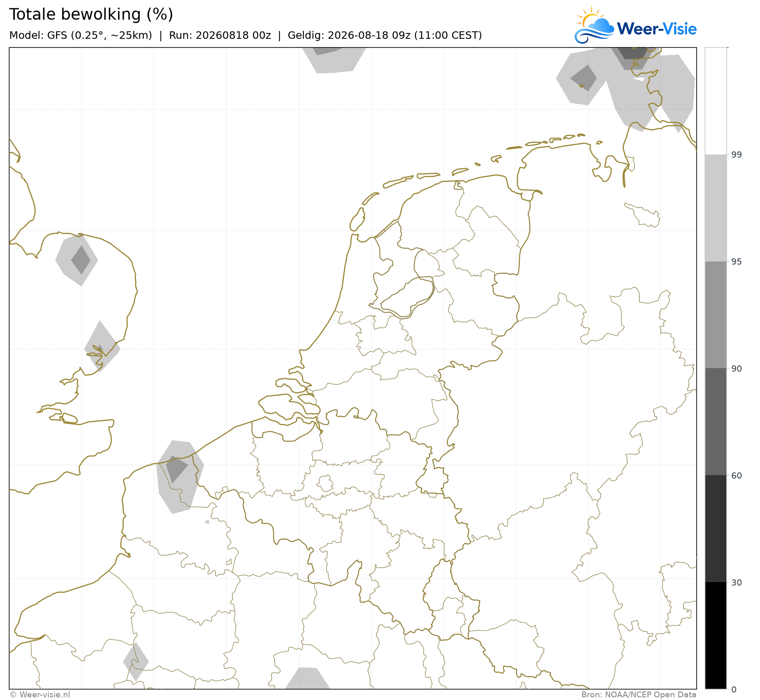Click the dark cloud cell in northeast corner
This screenshot has height=700, width=760.
(x=632, y=53)
